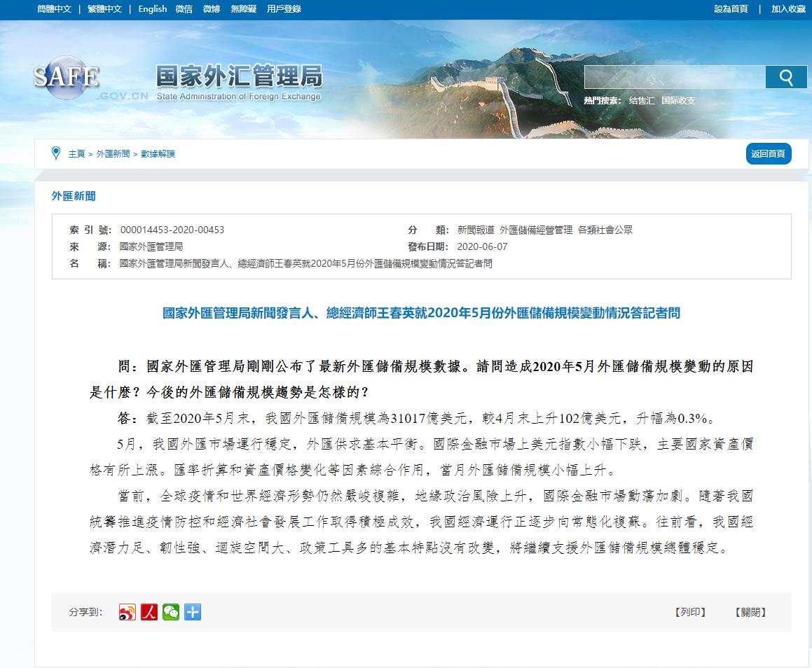Switch to 繁體中文 language
The height and width of the screenshot is (668, 812).
[x=104, y=9]
